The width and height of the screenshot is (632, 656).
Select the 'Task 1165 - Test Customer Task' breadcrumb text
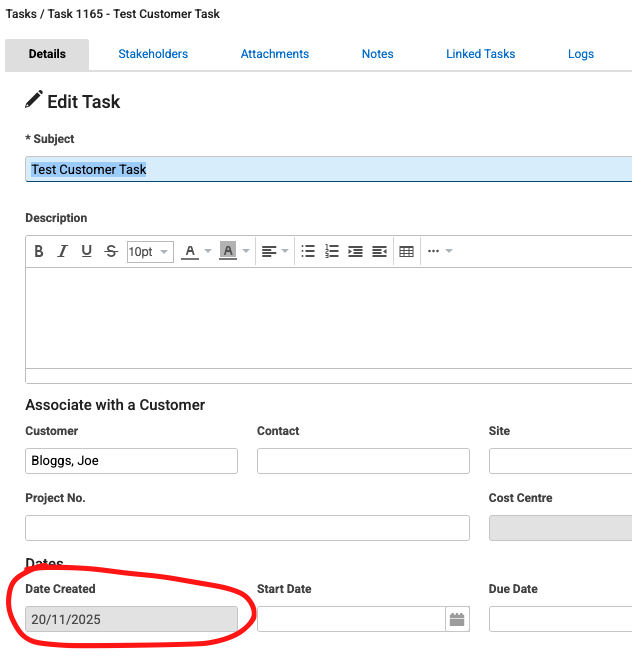[133, 14]
